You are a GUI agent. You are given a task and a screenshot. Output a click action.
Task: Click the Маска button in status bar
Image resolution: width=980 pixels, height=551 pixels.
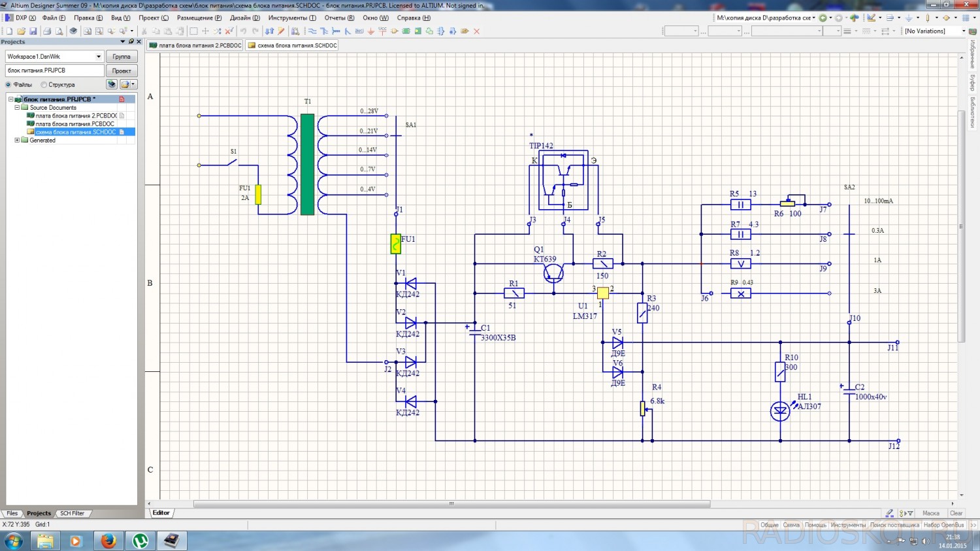point(931,513)
